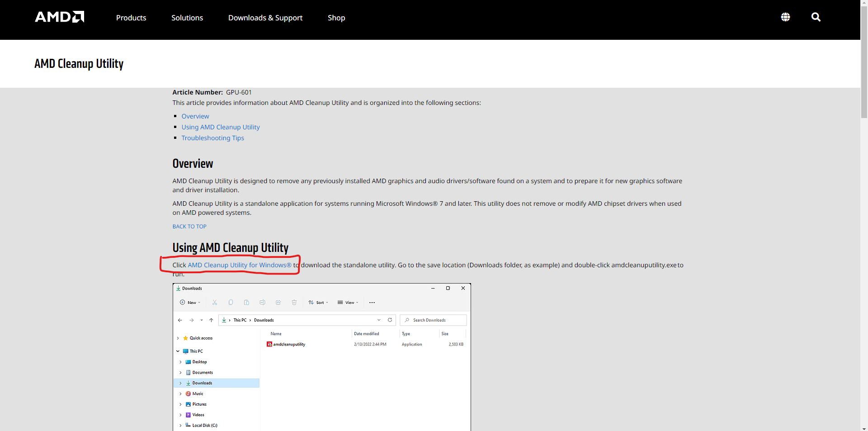868x431 pixels.
Task: Expand the Documents tree node
Action: 180,373
